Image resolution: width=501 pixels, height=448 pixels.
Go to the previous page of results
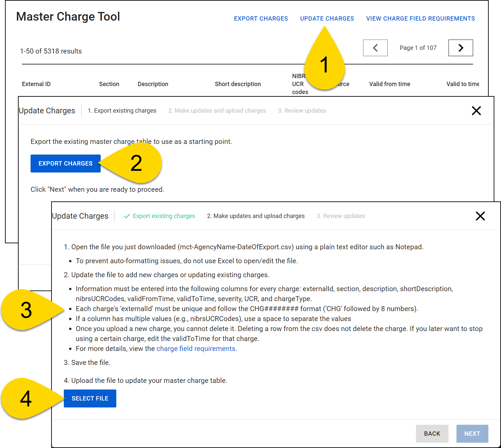[x=375, y=48]
